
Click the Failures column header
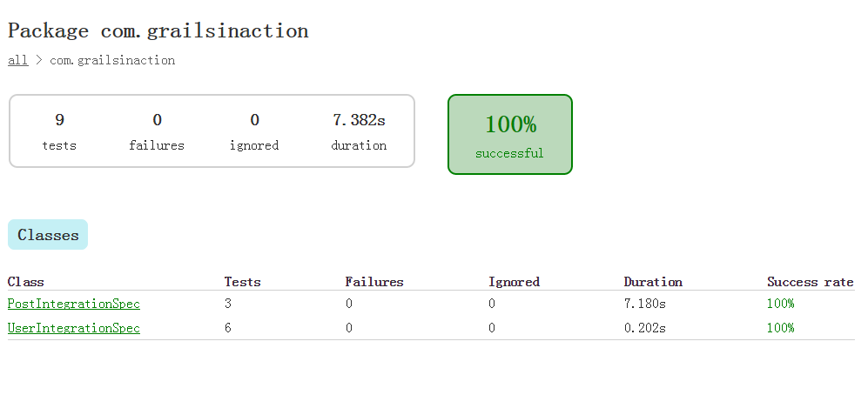coord(374,282)
